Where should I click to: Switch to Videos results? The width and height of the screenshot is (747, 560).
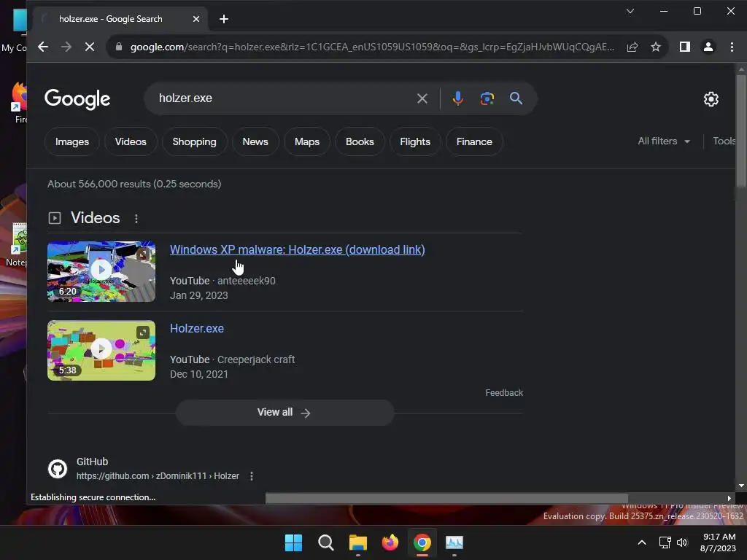pos(131,141)
